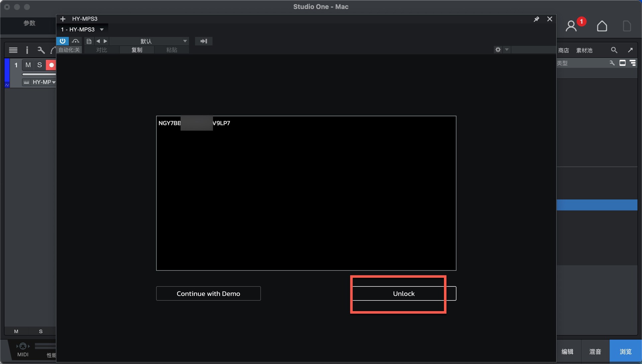Toggle the plugin power bypass button

pyautogui.click(x=63, y=41)
